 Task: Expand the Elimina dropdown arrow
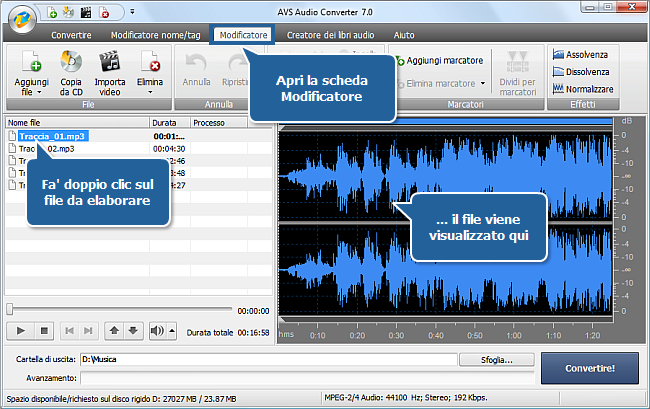tap(149, 90)
